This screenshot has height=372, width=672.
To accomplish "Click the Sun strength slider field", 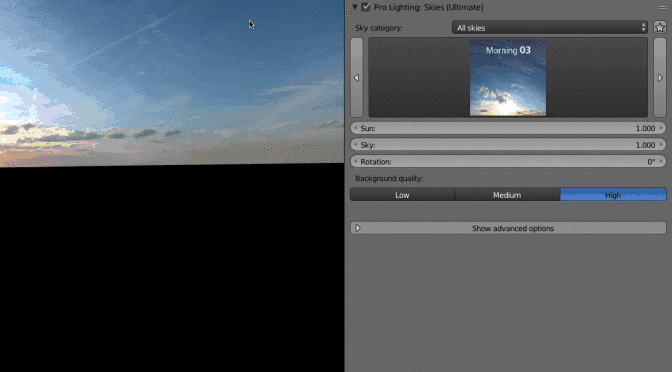I will [508, 128].
